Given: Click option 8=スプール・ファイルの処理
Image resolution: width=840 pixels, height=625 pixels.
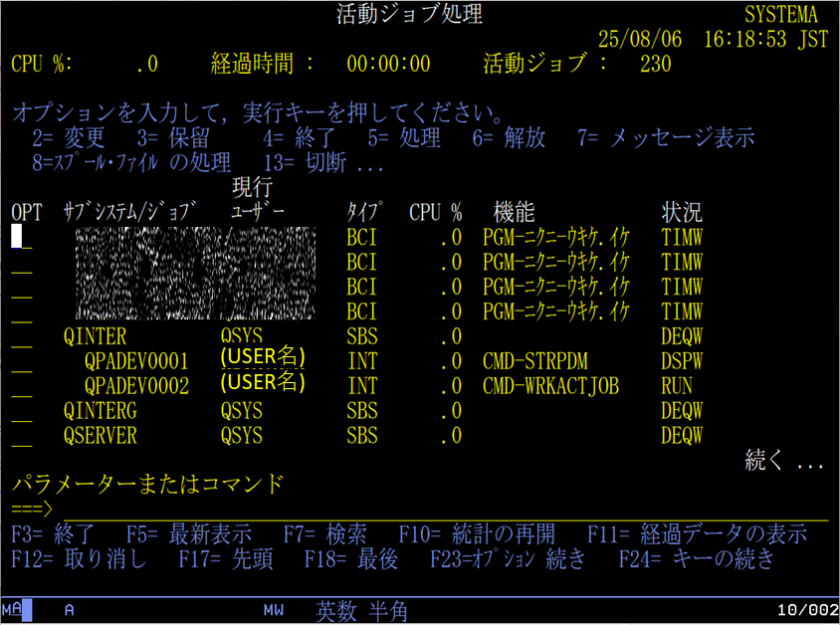Looking at the screenshot, I should point(131,163).
